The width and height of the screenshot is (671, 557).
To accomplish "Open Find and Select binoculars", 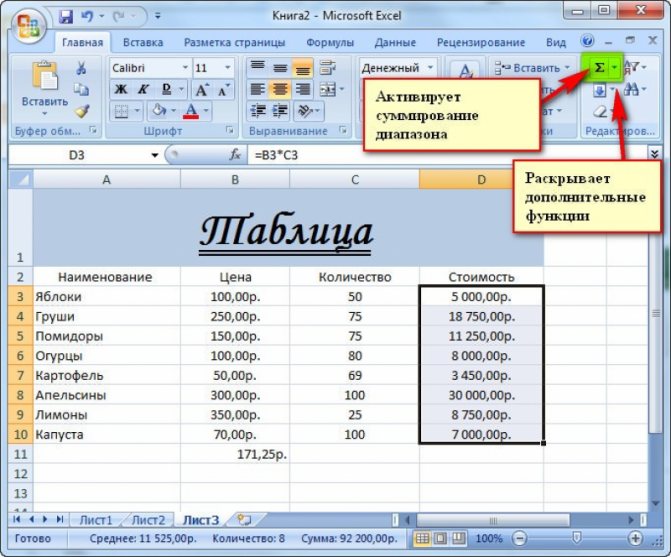I will click(631, 89).
